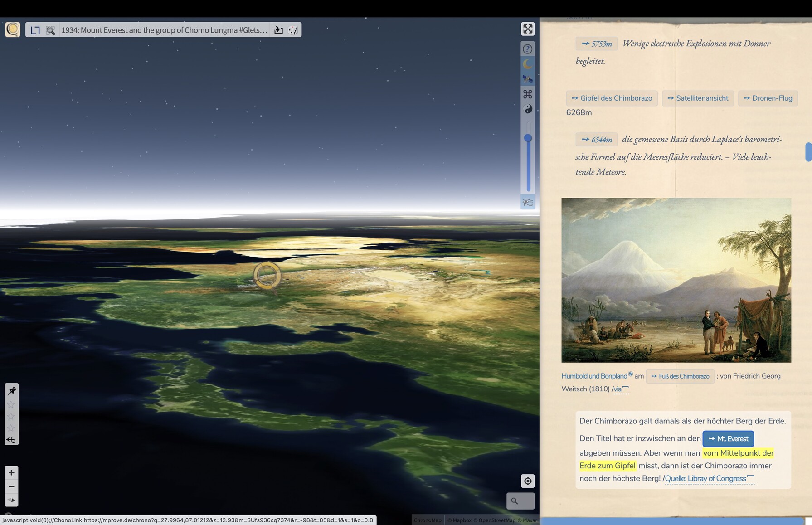Toggle the night mode moon icon
Image resolution: width=812 pixels, height=525 pixels.
pos(527,64)
